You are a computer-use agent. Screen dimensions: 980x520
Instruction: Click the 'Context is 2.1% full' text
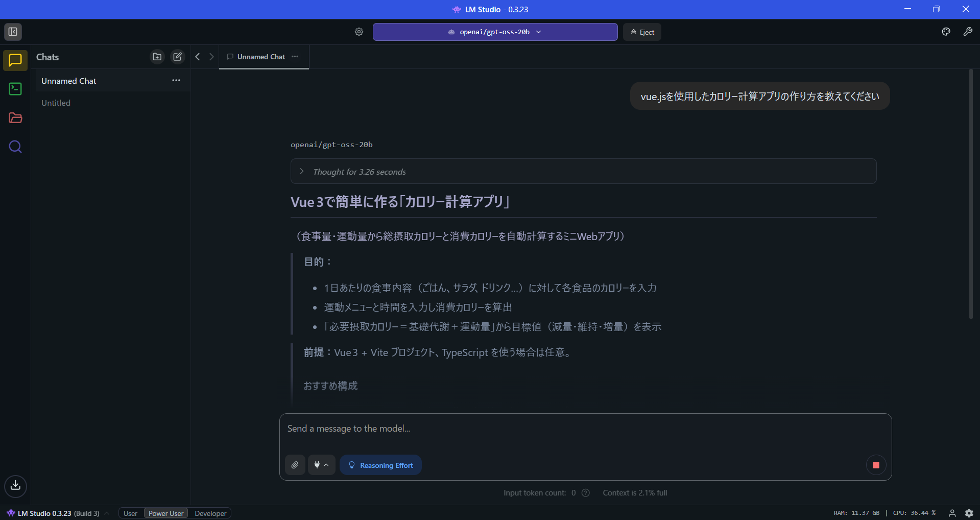[635, 493]
